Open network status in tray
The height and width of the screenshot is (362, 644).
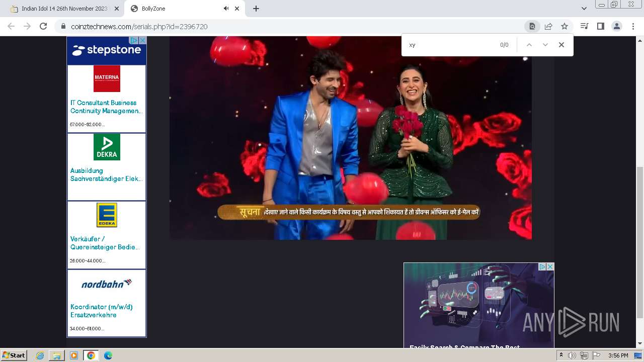pos(584,355)
